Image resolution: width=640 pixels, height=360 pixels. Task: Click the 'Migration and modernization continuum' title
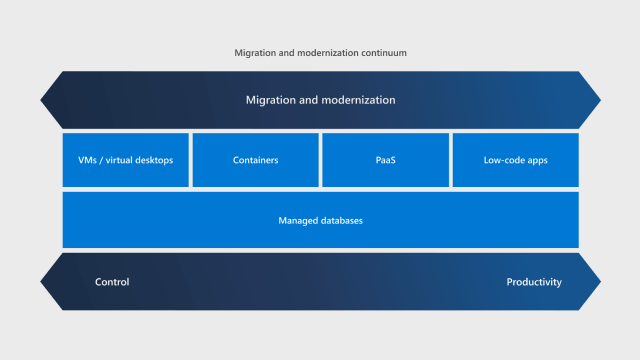click(320, 53)
